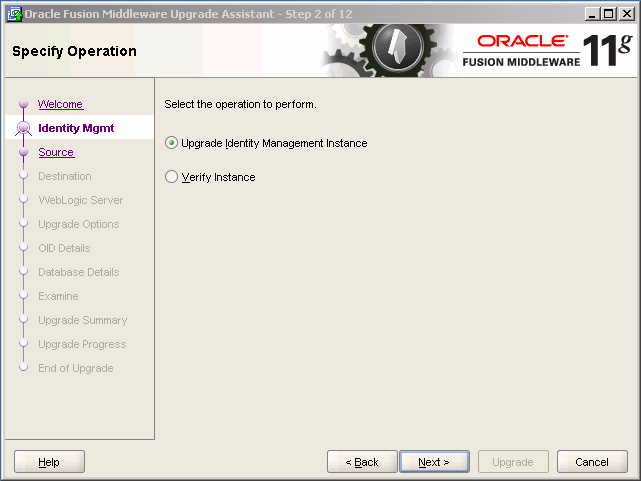
Task: Open the Source step link
Action: [56, 152]
